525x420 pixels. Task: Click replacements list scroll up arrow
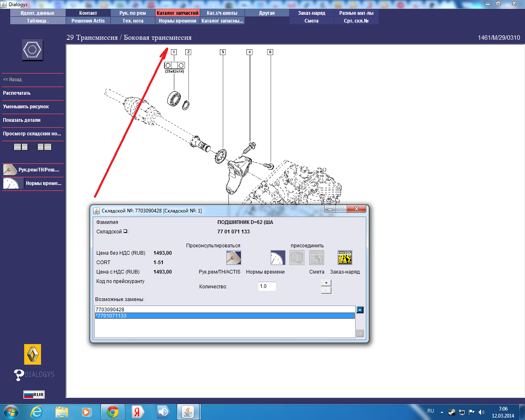[x=360, y=310]
